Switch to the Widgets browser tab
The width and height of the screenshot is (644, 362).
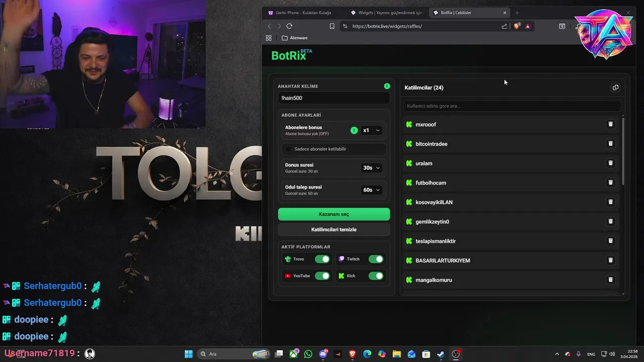[386, 13]
